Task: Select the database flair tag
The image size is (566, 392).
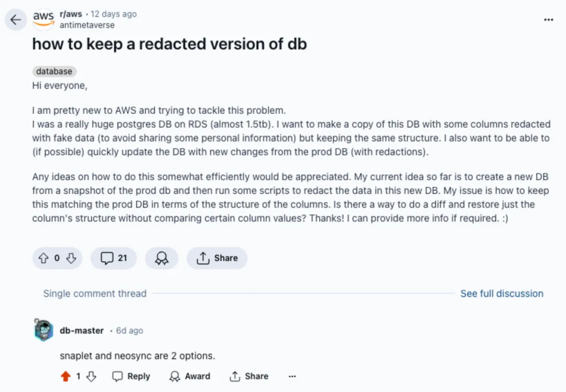Action: coord(55,71)
